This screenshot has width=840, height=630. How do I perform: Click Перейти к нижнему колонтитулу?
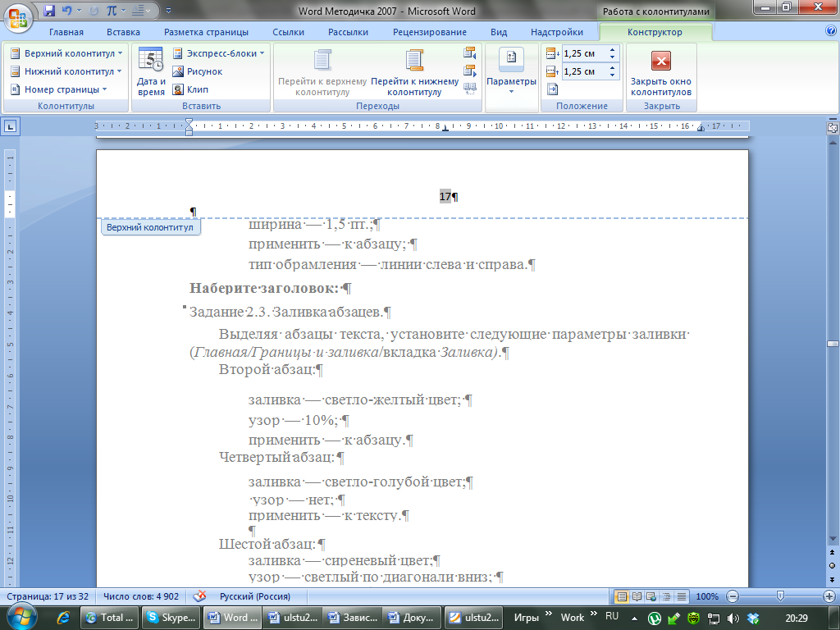(x=414, y=72)
